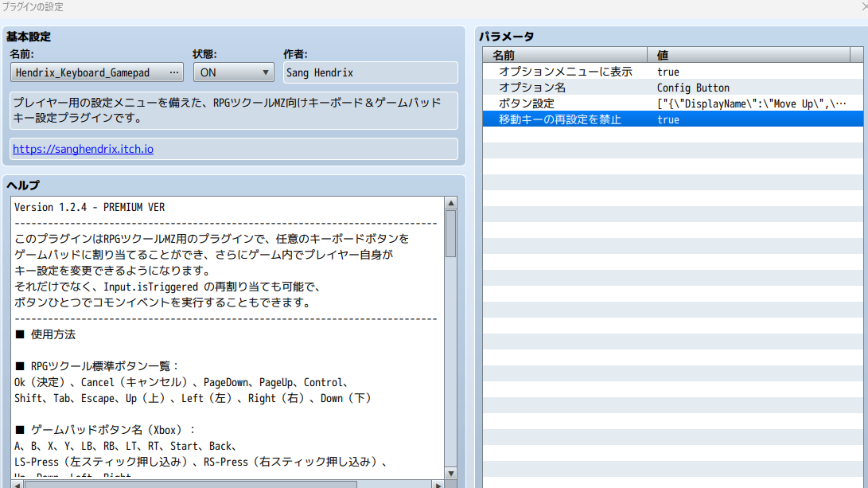Viewport: 868px width, 488px height.
Task: Click the help vertical scrollbar thumb
Action: (x=451, y=233)
